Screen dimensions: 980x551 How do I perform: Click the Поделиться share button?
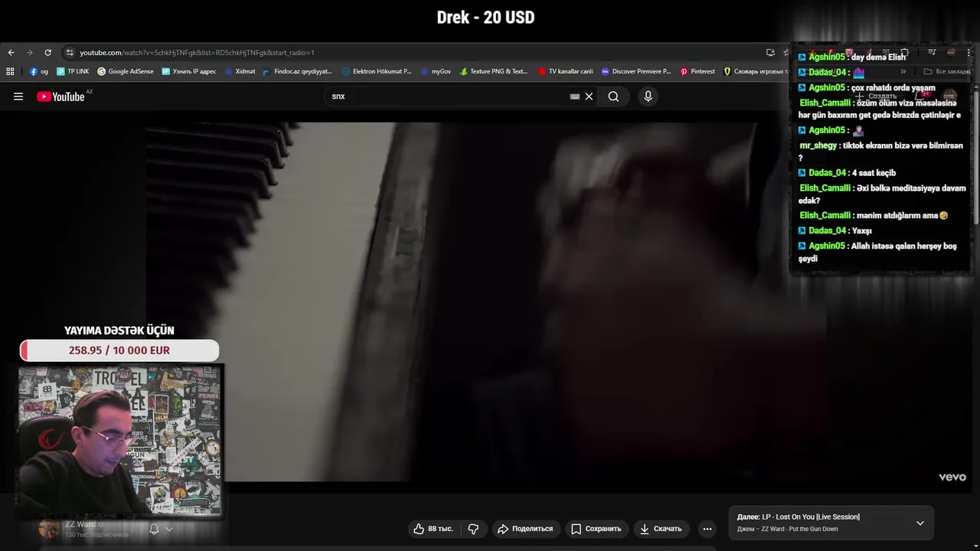point(524,529)
